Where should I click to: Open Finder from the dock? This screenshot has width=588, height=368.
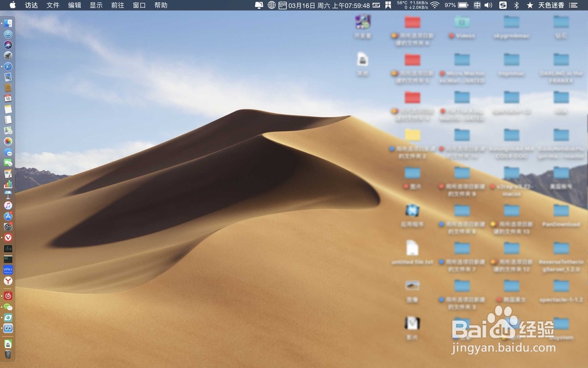[x=8, y=22]
